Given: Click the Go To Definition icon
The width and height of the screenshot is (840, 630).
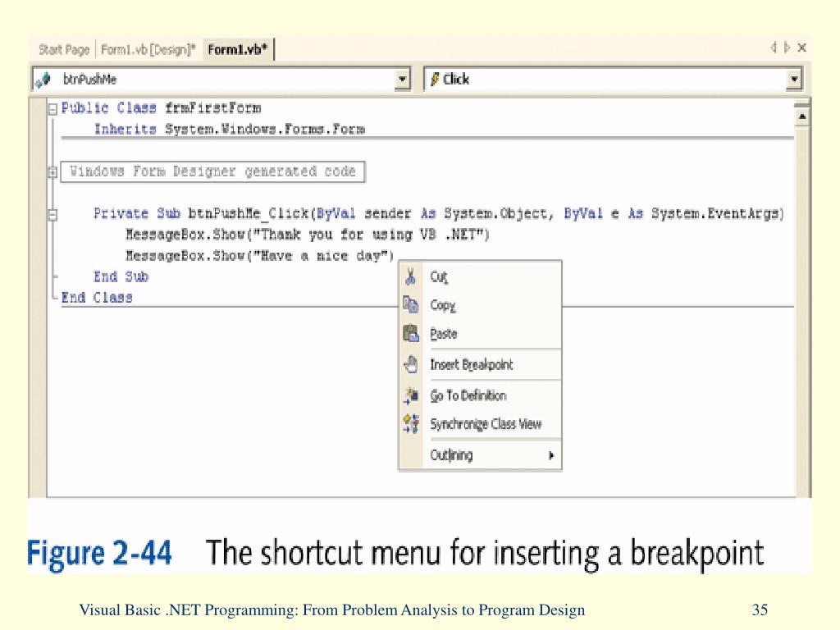Looking at the screenshot, I should (x=411, y=395).
